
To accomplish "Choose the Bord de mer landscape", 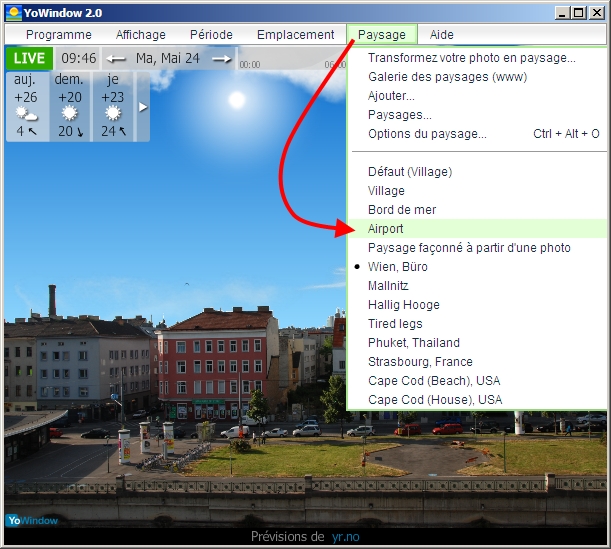I will (477, 210).
